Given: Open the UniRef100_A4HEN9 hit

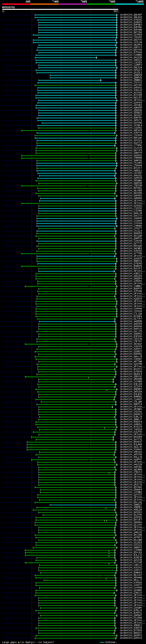Looking at the screenshot, I should click(131, 321).
